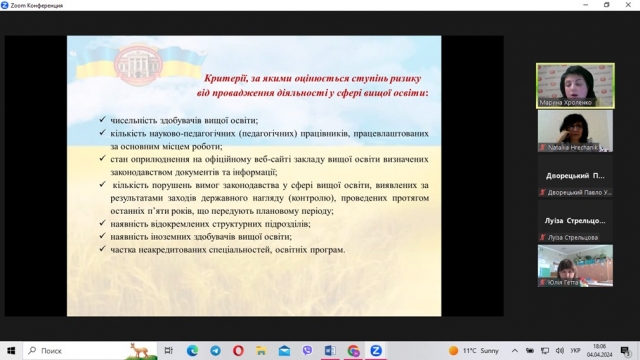Select Natalia Hrechanik's video thumbnail
640x360 pixels.
(575, 131)
